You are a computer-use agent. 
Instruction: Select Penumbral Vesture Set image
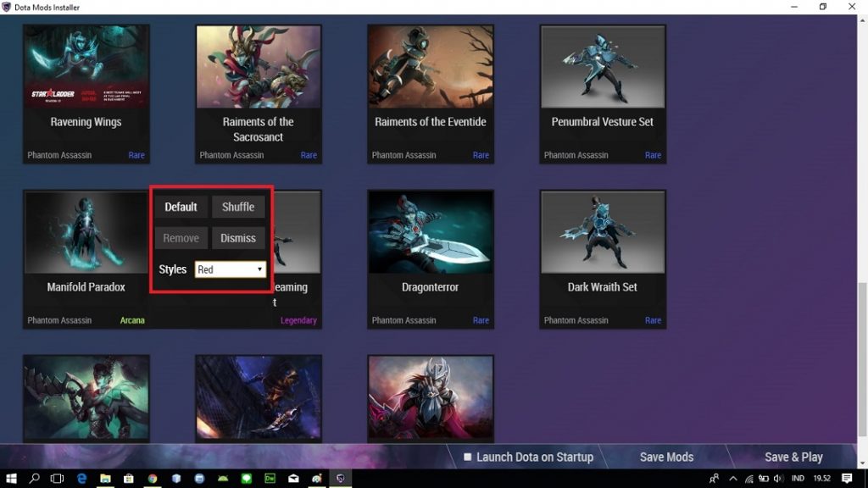tap(603, 66)
